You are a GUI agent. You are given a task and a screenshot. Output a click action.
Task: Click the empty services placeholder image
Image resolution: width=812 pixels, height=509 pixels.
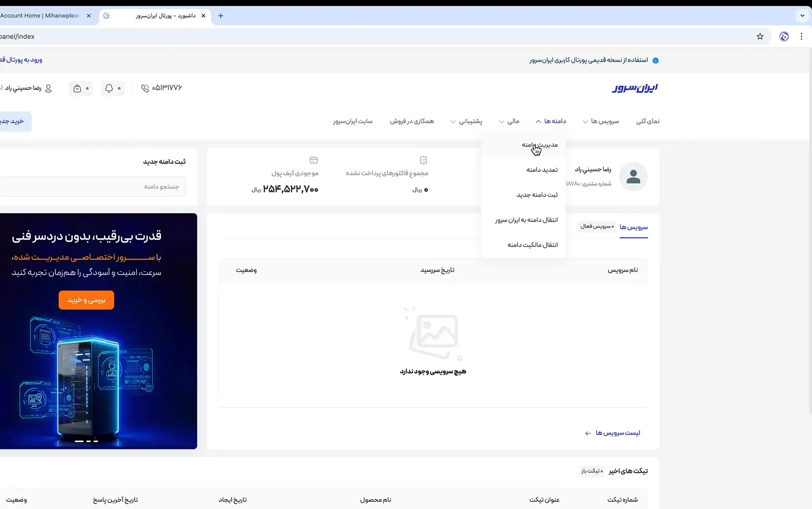click(433, 334)
